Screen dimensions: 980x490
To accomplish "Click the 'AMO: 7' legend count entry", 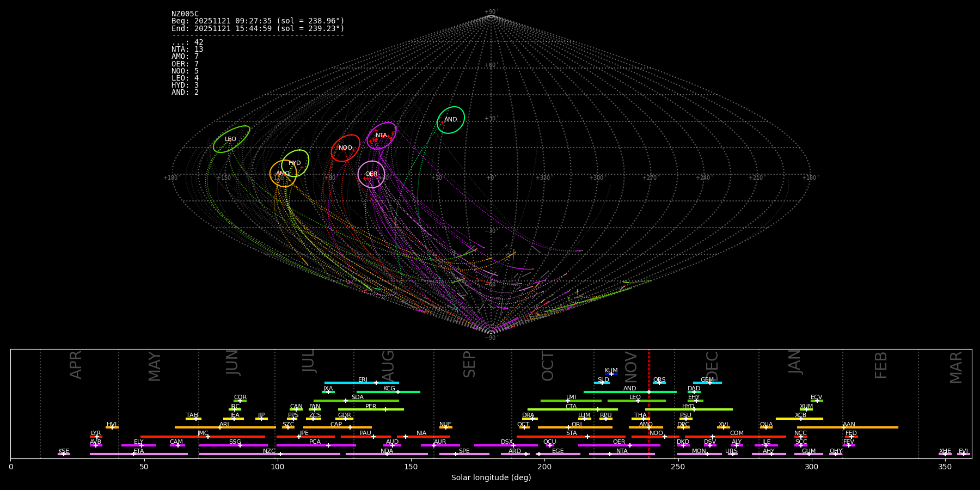I will tap(185, 56).
